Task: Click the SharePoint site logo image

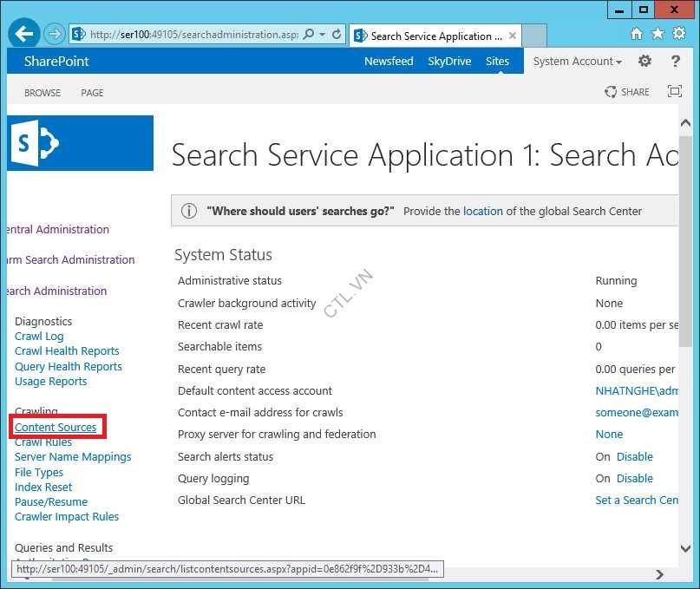Action: pyautogui.click(x=81, y=143)
